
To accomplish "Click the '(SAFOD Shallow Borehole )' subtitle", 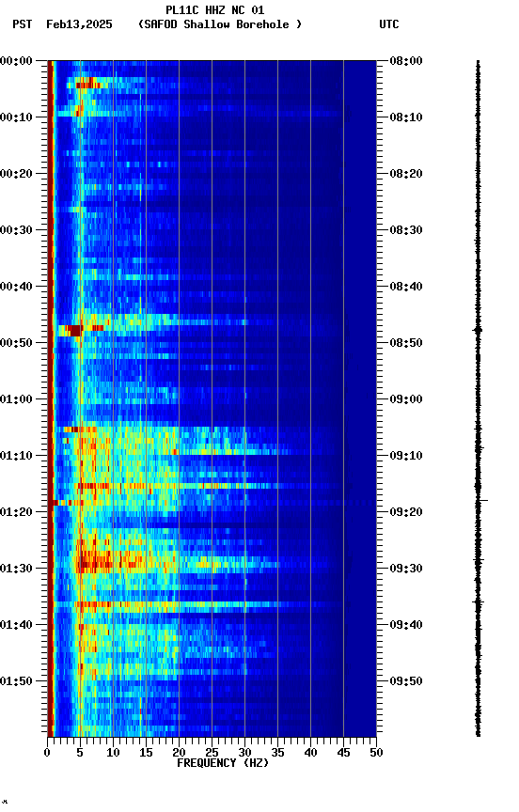I will coord(220,24).
